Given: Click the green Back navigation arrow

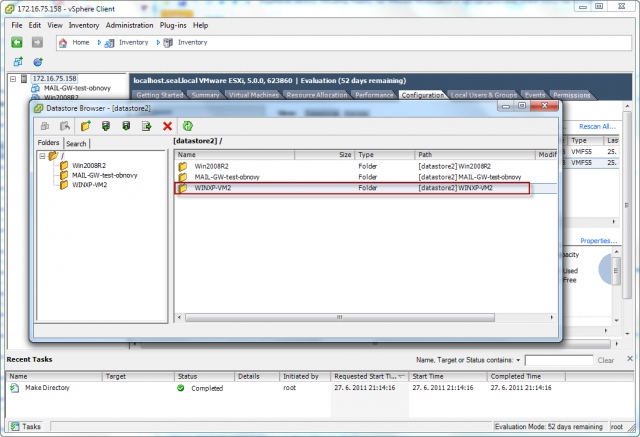Looking at the screenshot, I should point(17,42).
